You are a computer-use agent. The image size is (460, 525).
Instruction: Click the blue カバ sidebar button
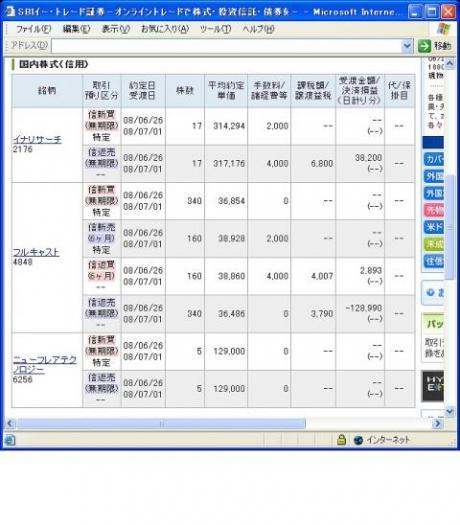point(434,159)
